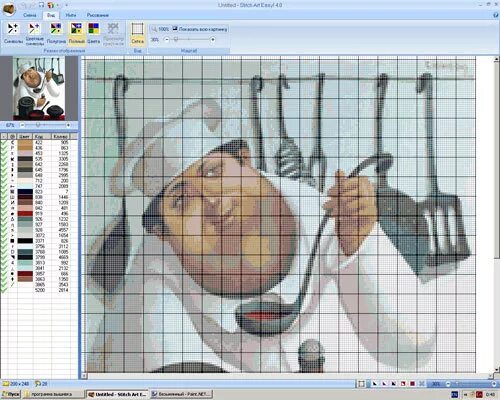Open the Нити ribbon tab
The width and height of the screenshot is (500, 400).
coord(71,15)
